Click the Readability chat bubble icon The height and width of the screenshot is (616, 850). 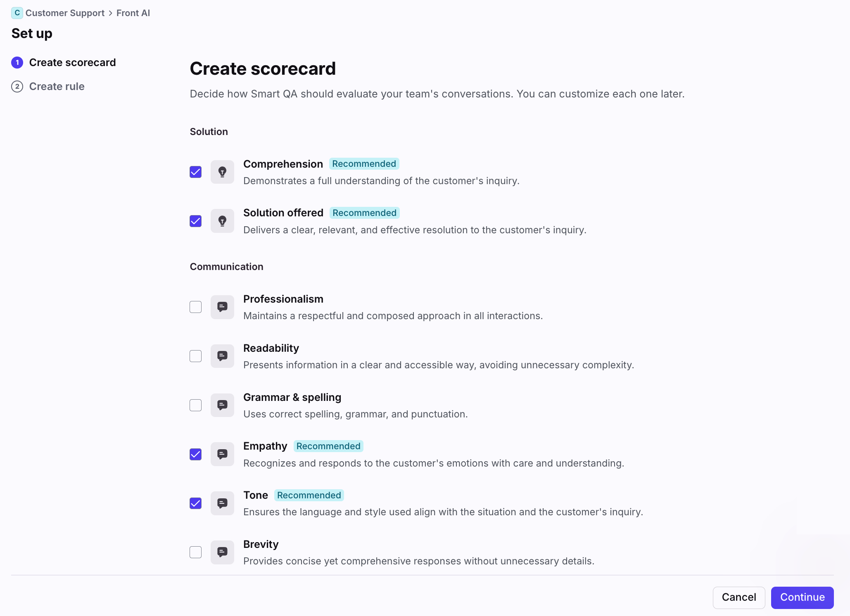coord(222,356)
